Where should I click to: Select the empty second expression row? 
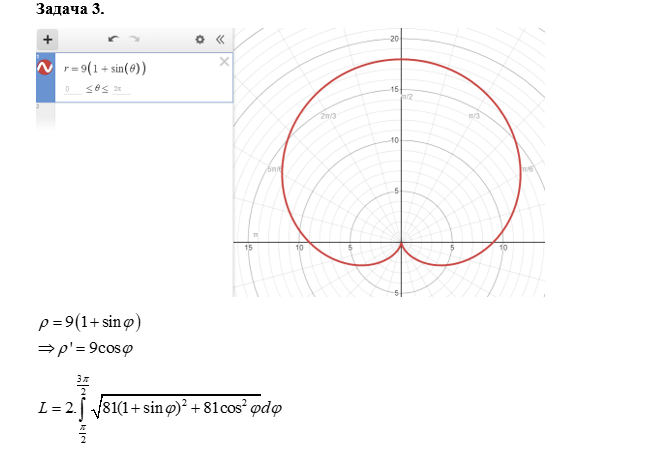(135, 116)
